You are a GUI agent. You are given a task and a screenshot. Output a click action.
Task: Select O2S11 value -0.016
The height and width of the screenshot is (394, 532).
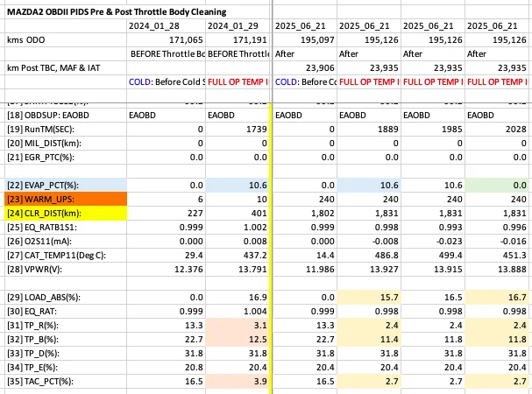(497, 242)
